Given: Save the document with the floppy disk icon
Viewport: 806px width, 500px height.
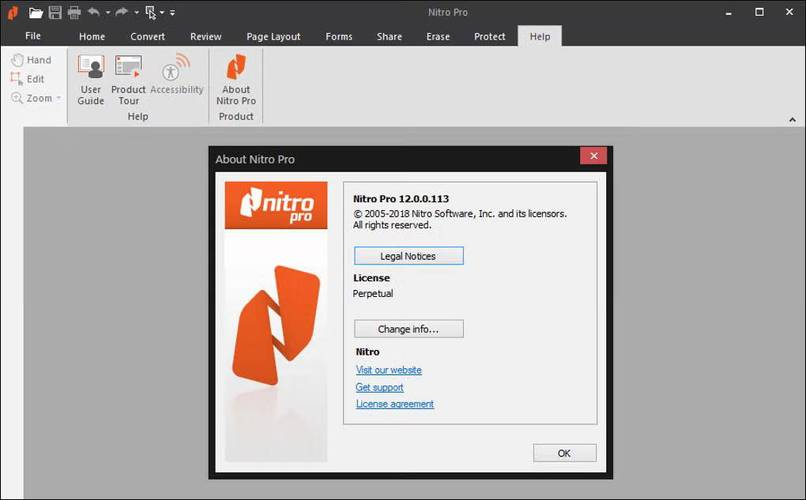Looking at the screenshot, I should click(x=55, y=12).
